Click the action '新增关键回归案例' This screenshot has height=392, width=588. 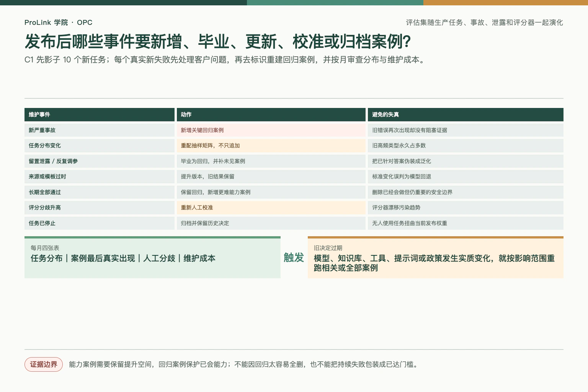271,130
